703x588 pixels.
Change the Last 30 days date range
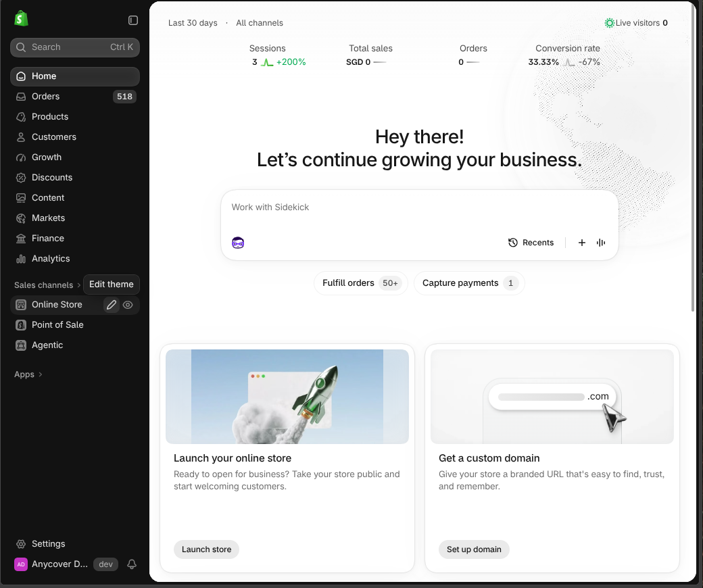tap(193, 23)
